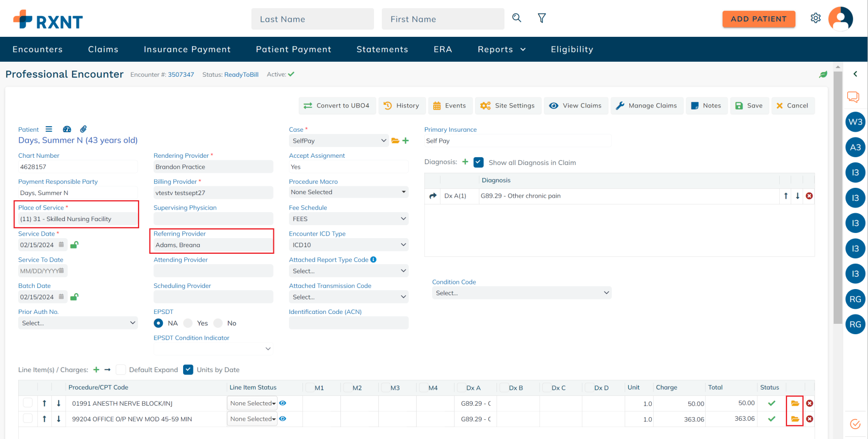Delete the 99204 line item
Image resolution: width=868 pixels, height=439 pixels.
tap(809, 419)
